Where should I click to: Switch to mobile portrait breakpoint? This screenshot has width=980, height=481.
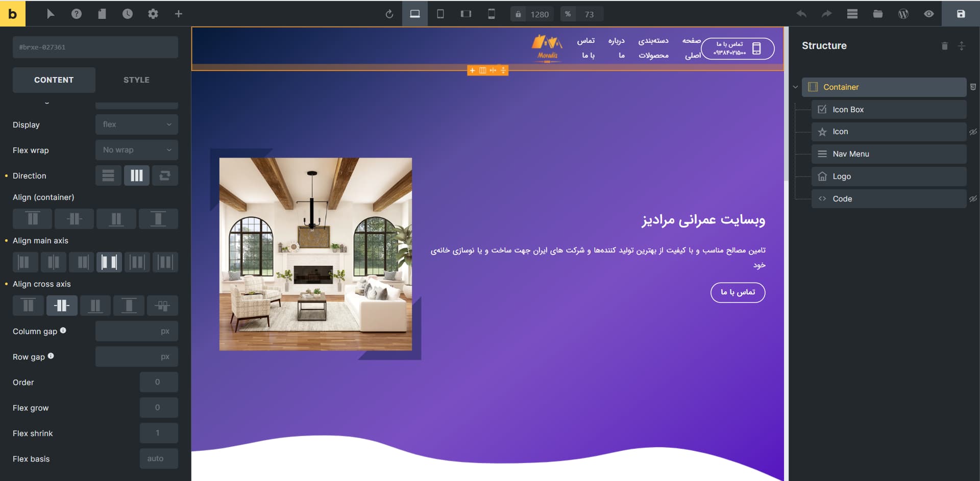(491, 14)
